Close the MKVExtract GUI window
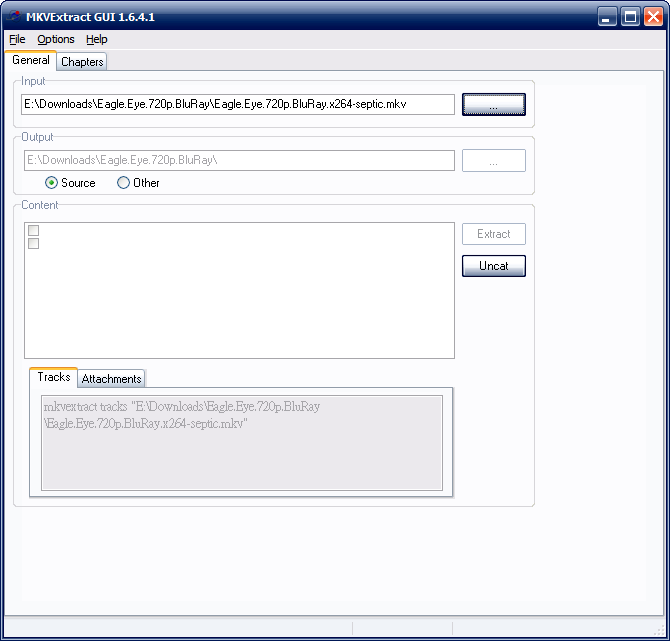Screen dimensions: 670x641 653,17
